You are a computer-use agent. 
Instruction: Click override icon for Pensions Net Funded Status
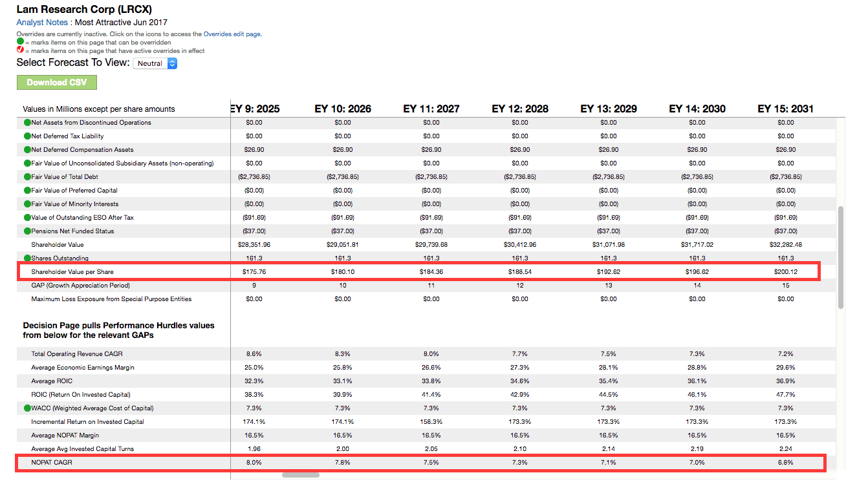tap(27, 231)
